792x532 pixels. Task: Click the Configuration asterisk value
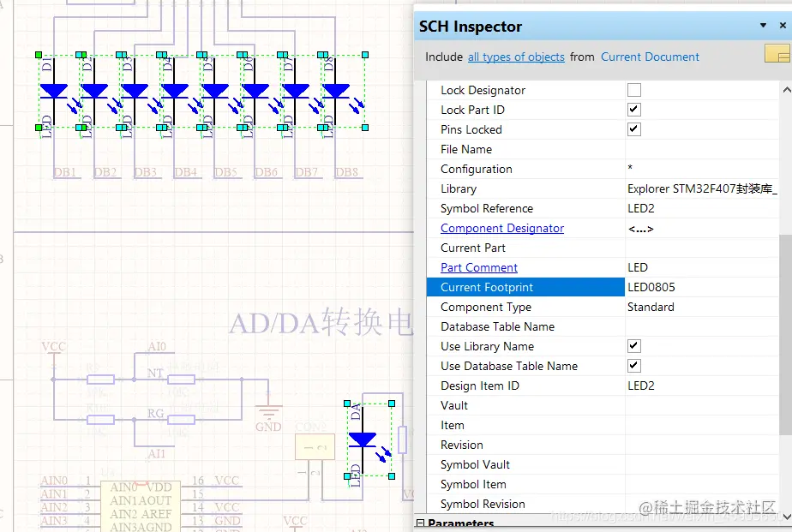coord(630,167)
